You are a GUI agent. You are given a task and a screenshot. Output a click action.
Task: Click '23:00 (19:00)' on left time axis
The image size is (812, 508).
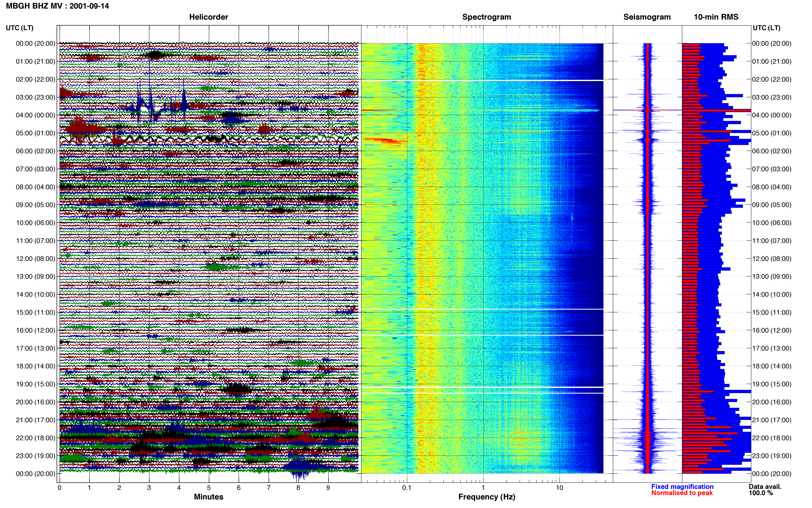[x=36, y=456]
